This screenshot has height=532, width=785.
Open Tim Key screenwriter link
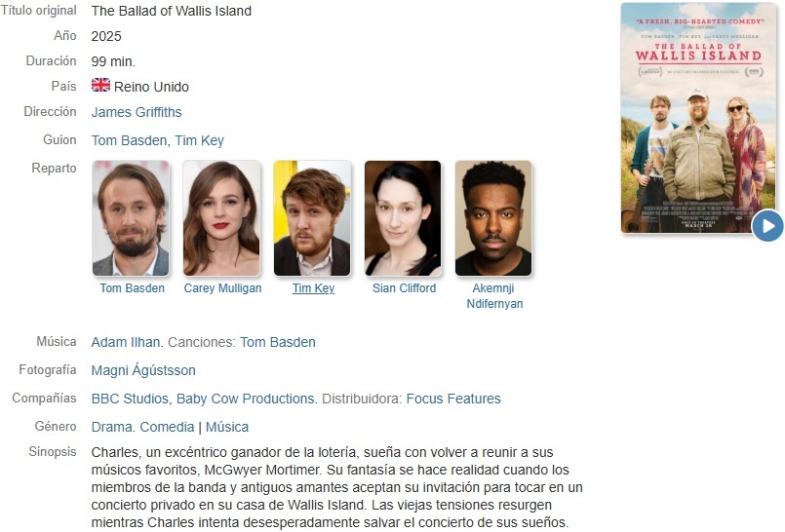tap(199, 140)
